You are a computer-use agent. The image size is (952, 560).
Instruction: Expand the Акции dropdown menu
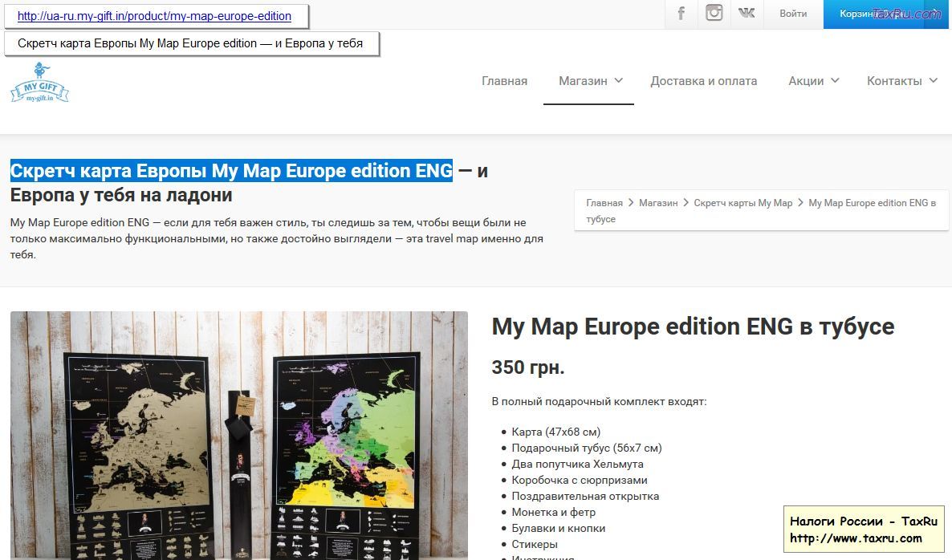click(813, 81)
